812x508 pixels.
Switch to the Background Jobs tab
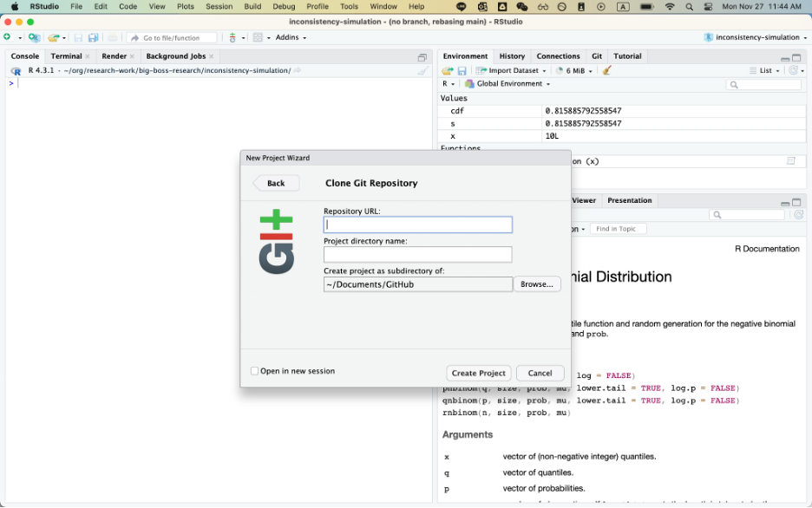tap(175, 55)
